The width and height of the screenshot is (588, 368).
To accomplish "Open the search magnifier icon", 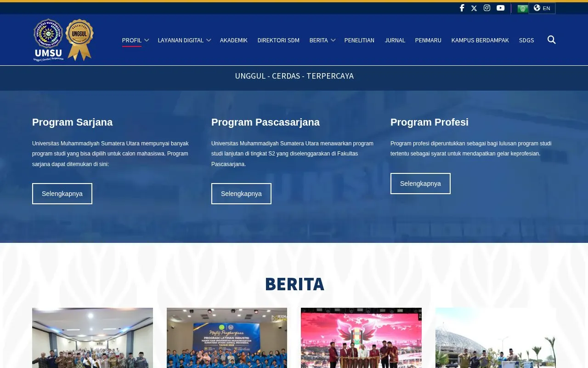I will pyautogui.click(x=552, y=40).
